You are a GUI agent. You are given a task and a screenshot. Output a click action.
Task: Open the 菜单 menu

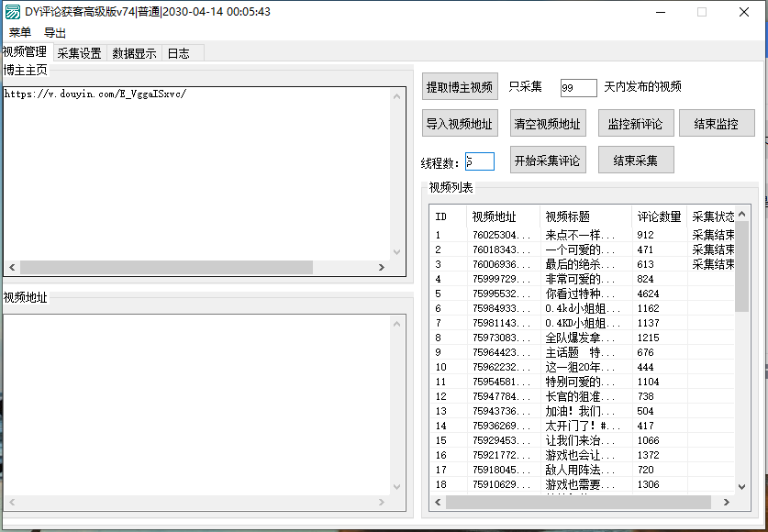point(20,32)
